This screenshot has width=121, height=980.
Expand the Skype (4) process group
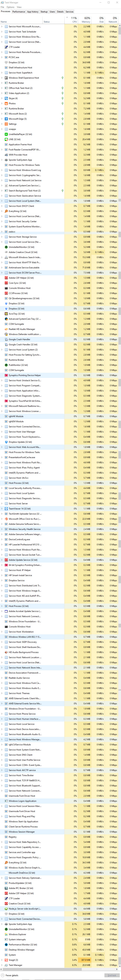tap(2, 98)
